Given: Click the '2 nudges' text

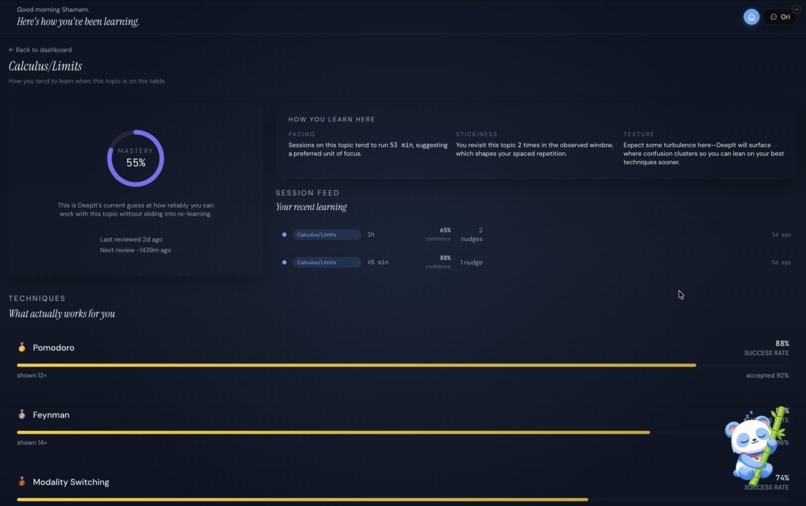Looking at the screenshot, I should 471,234.
